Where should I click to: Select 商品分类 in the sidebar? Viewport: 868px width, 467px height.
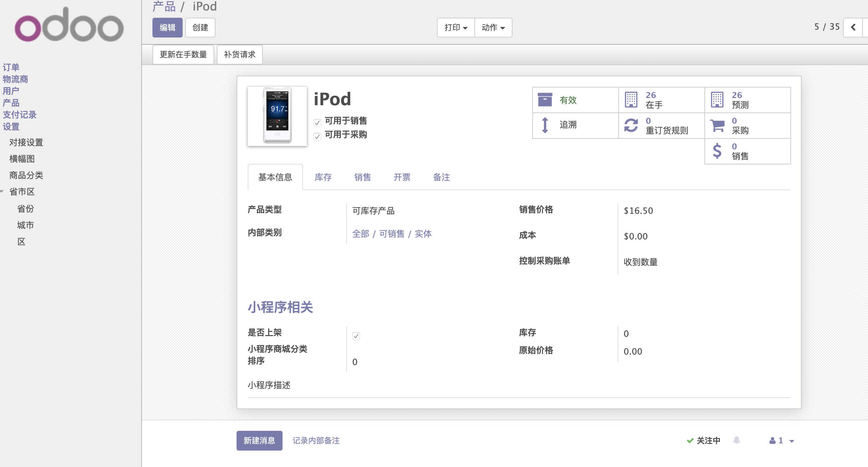(x=26, y=175)
